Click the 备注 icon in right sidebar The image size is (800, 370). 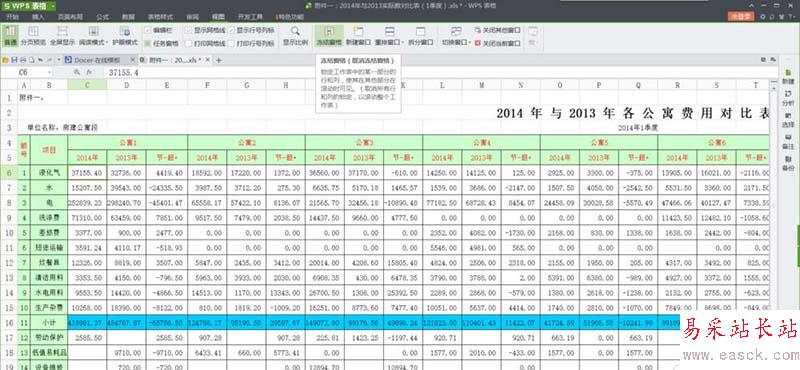pos(788,141)
